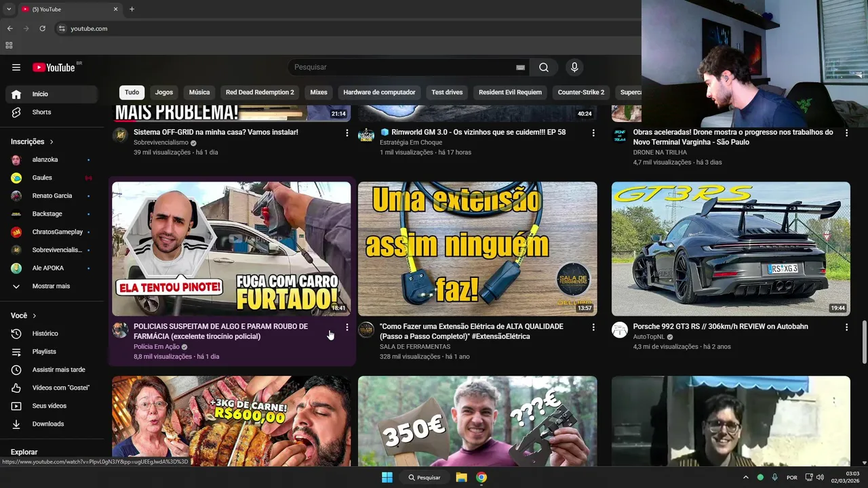Start voice search with microphone icon
The image size is (868, 488).
click(574, 67)
